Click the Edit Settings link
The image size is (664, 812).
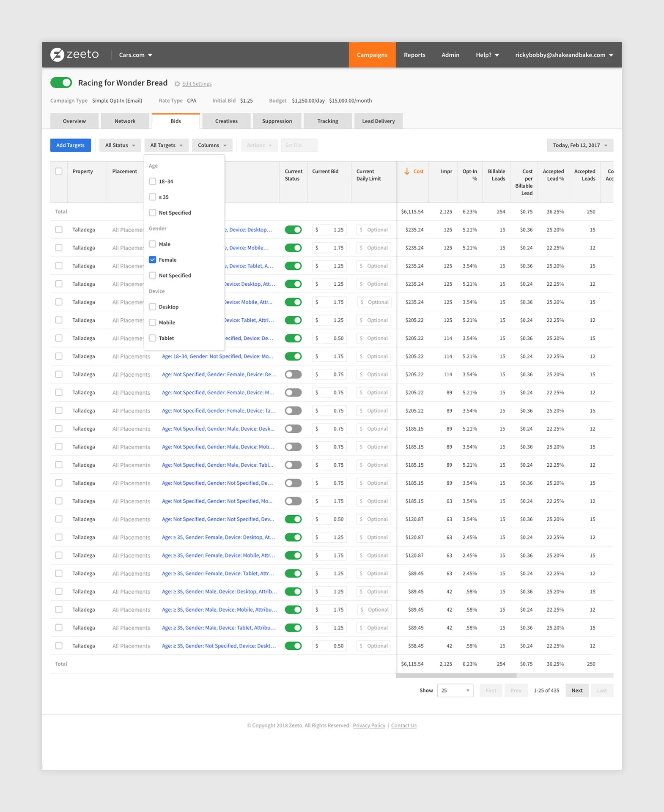[x=197, y=84]
